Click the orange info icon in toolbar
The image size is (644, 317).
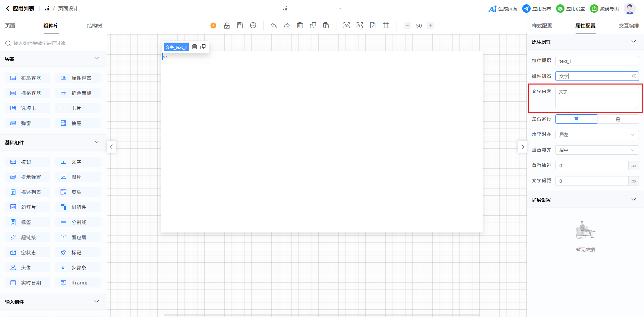213,25
